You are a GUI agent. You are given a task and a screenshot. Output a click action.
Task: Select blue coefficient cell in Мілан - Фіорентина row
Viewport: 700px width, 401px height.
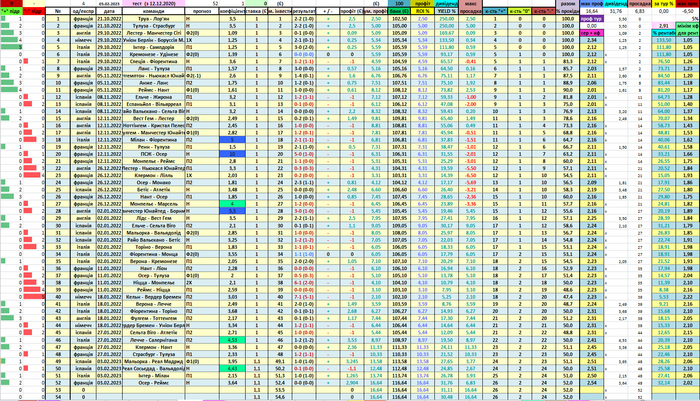tap(232, 140)
